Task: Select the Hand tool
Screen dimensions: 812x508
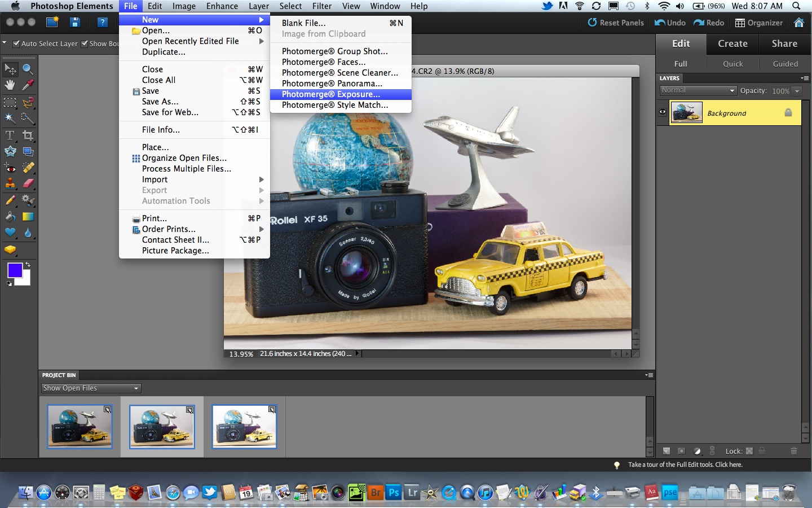Action: click(x=10, y=85)
